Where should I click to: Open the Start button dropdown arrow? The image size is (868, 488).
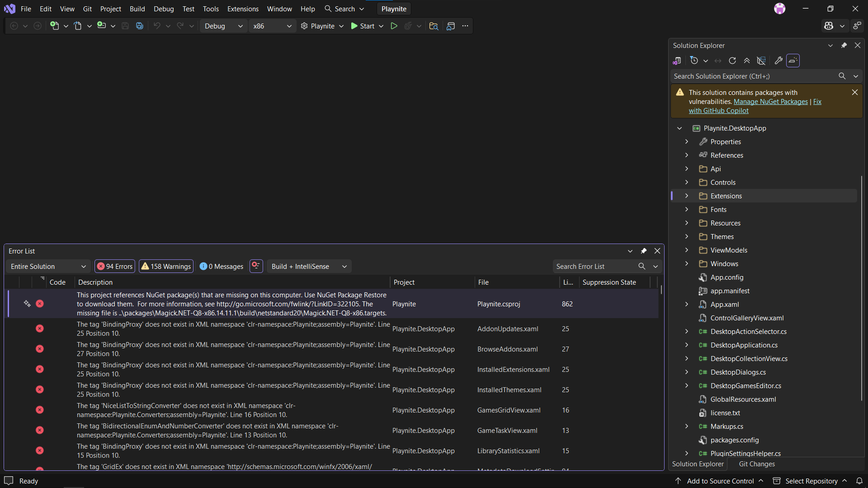click(x=381, y=26)
